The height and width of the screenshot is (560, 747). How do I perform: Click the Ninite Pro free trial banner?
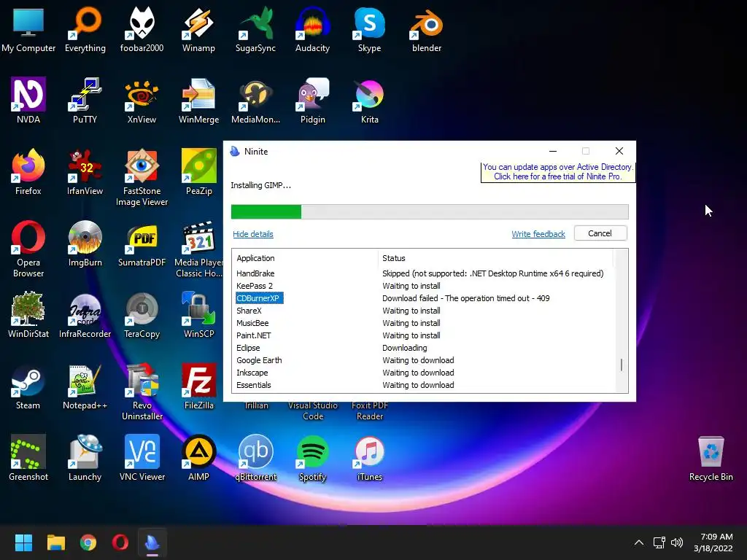pos(558,172)
